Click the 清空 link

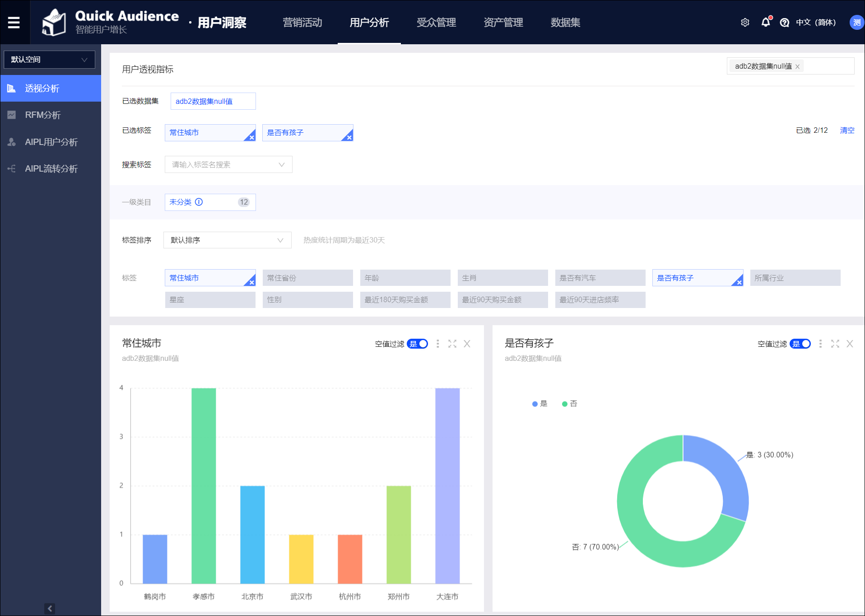click(847, 130)
